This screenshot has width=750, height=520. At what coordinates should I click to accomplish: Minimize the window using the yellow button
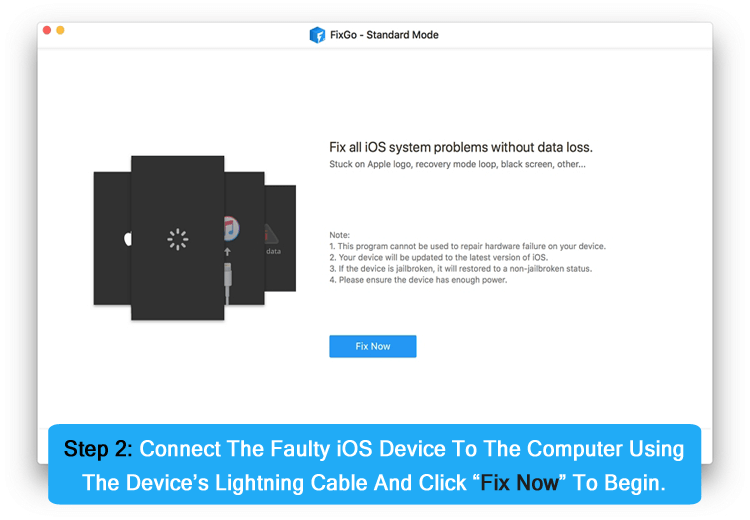click(60, 31)
